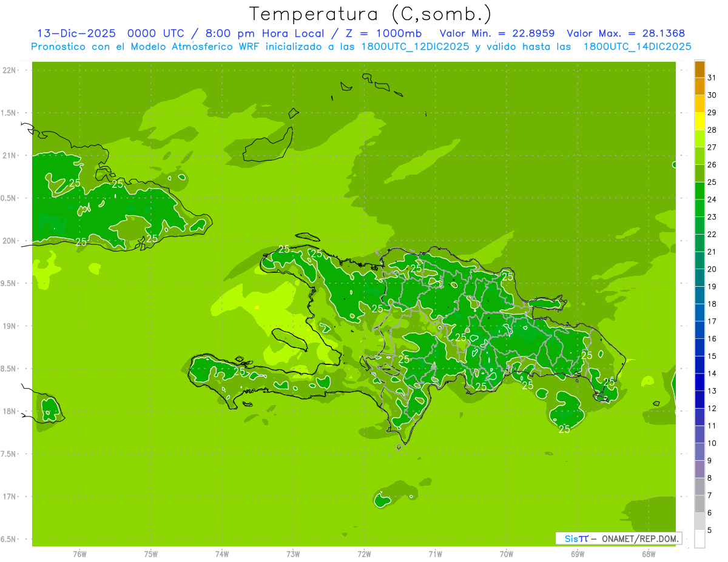
Task: Click the "17N" latitude axis label
Action: pos(9,497)
